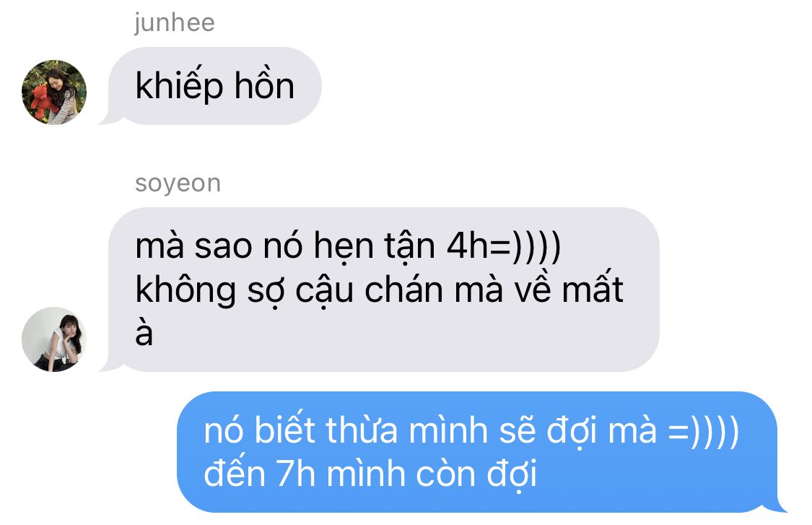Click the '=))))' emoticon in the blue bubble
Screen dimensions: 812x525
click(703, 431)
